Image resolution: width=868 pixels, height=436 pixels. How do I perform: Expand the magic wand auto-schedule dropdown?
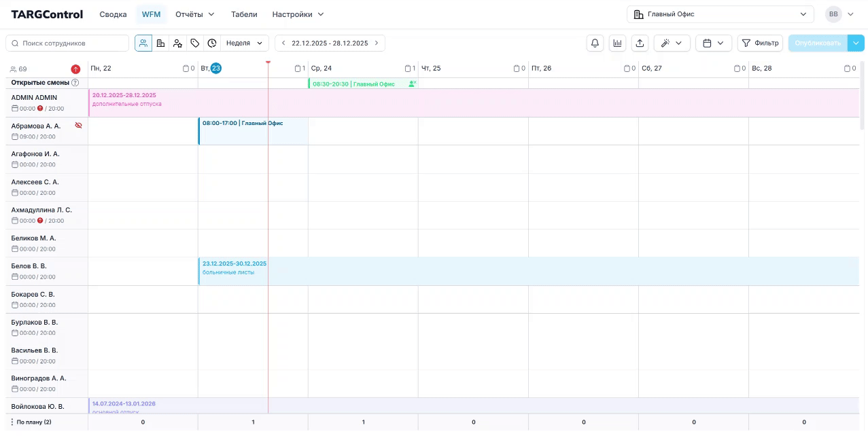pos(672,43)
